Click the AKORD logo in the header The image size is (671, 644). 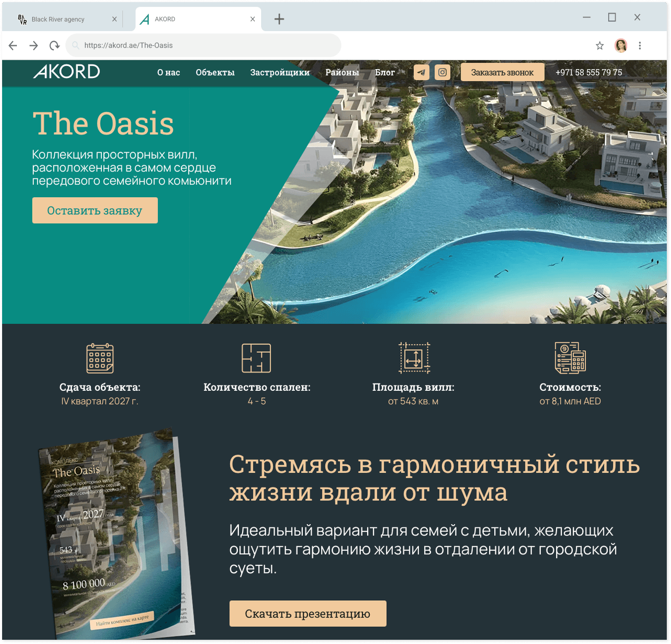(66, 72)
